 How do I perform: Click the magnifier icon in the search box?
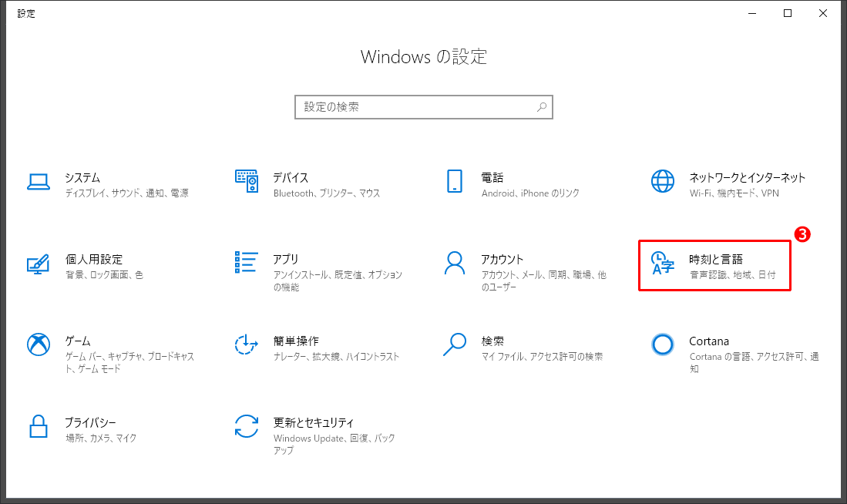tap(542, 107)
